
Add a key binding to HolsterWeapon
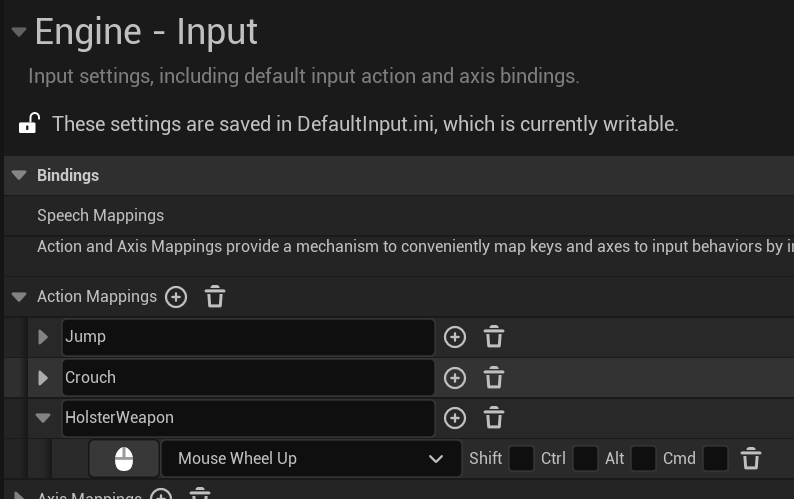455,418
